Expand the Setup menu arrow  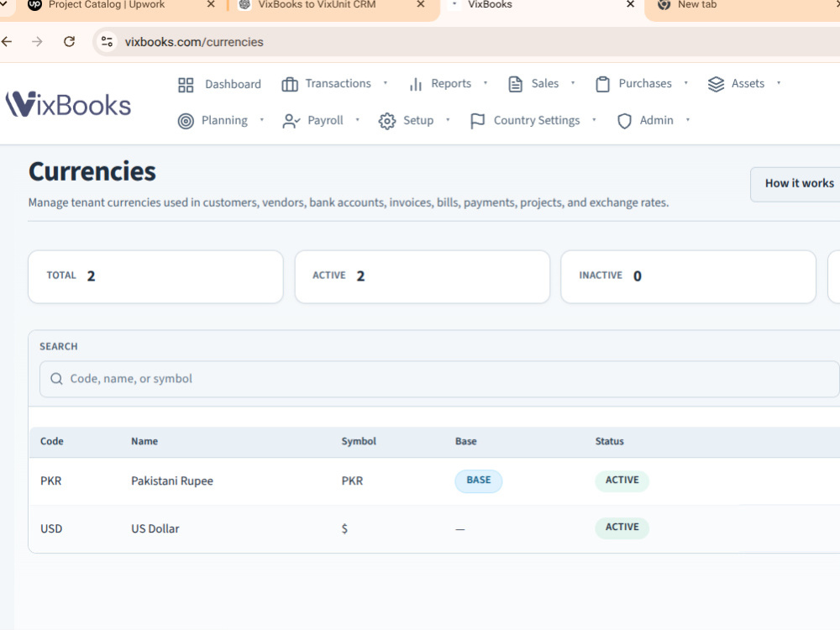click(448, 120)
